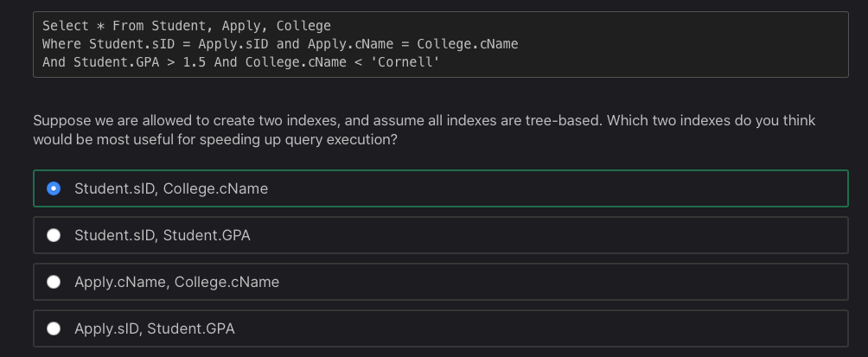Choose the "Student.sID, Student.GPA" radio button
The image size is (868, 357).
(54, 235)
